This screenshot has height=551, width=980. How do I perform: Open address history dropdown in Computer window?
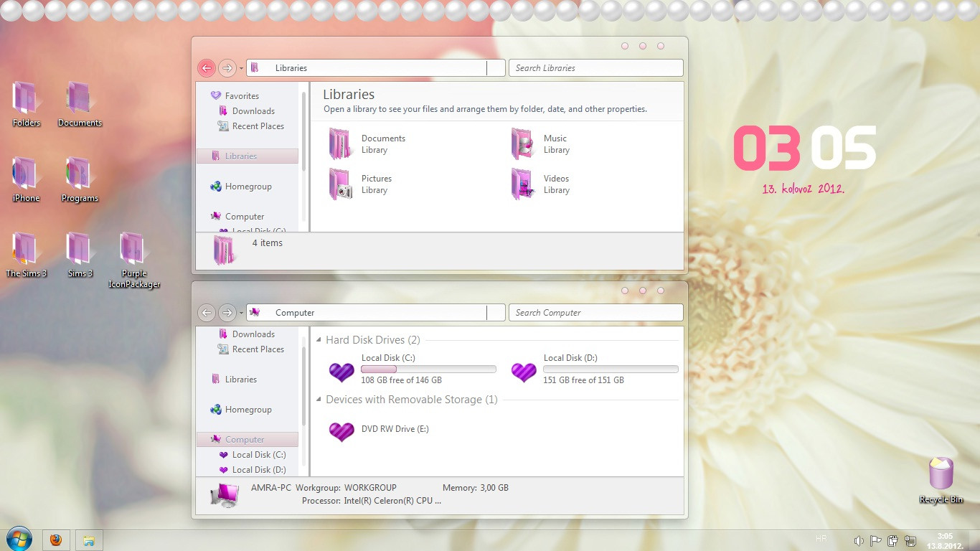(496, 313)
